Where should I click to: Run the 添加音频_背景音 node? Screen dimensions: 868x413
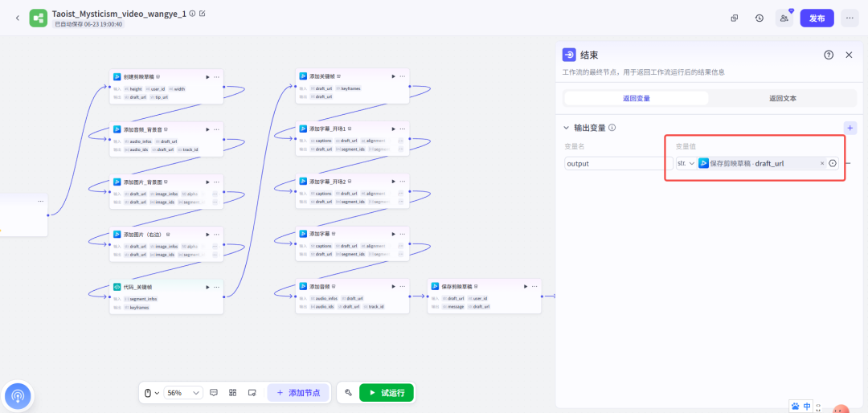207,129
